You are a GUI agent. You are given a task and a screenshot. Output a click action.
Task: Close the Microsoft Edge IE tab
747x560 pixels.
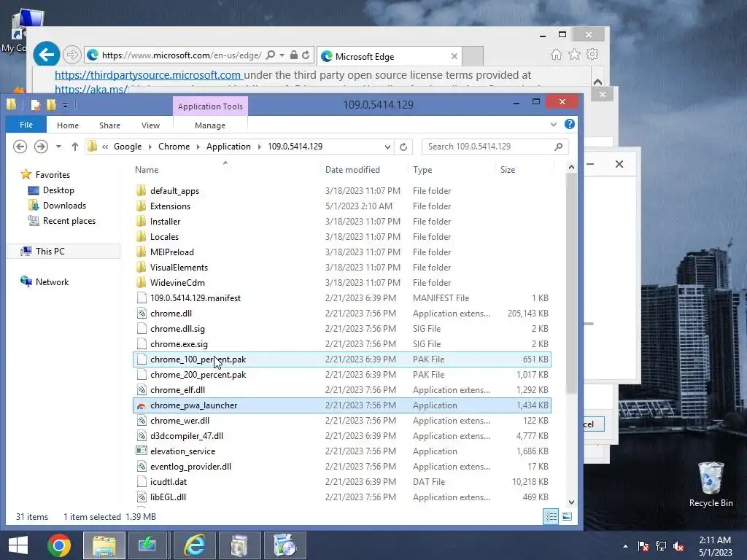click(454, 56)
